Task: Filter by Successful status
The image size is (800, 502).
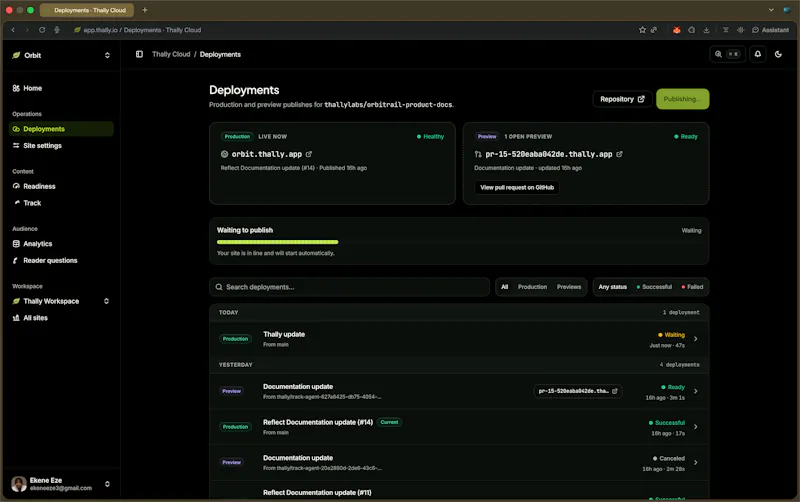Action: (x=654, y=287)
